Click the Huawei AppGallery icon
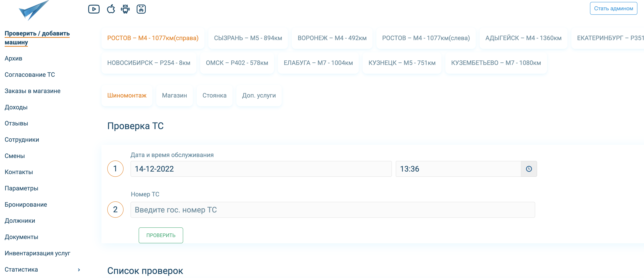644x278 pixels. click(x=141, y=9)
